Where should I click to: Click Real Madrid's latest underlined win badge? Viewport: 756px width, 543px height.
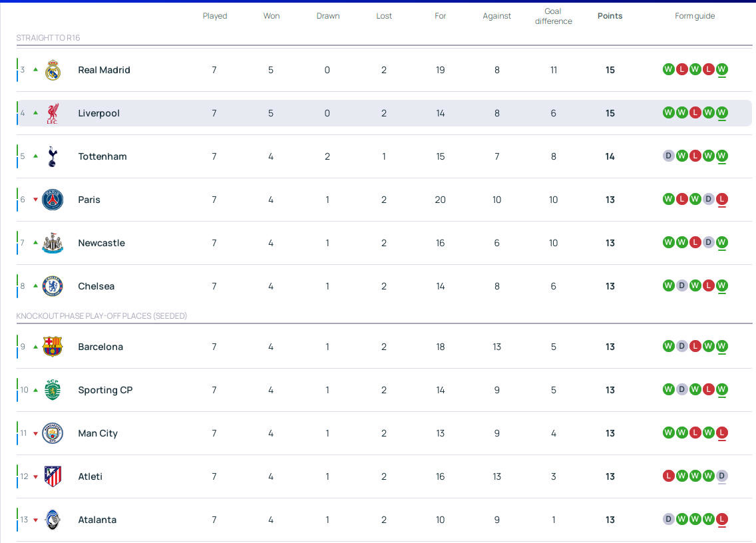(x=722, y=69)
